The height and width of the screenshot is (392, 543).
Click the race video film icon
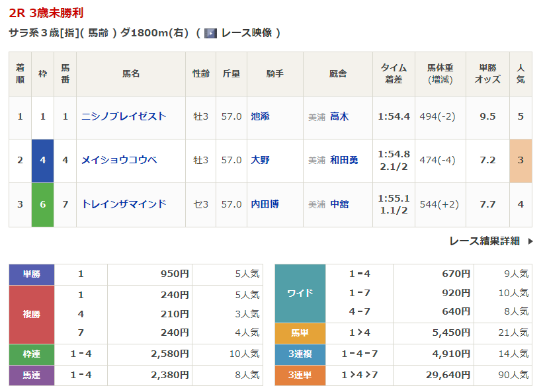210,33
